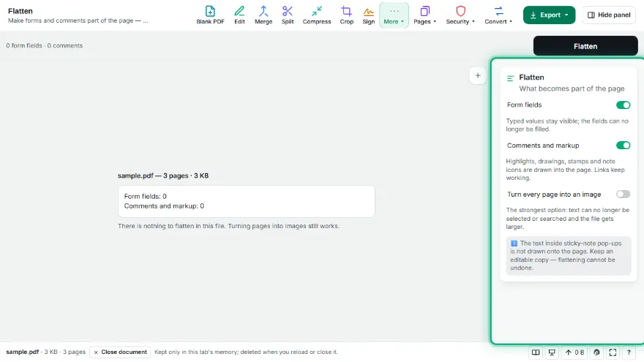Click the Close document button
The width and height of the screenshot is (644, 362).
[120, 352]
